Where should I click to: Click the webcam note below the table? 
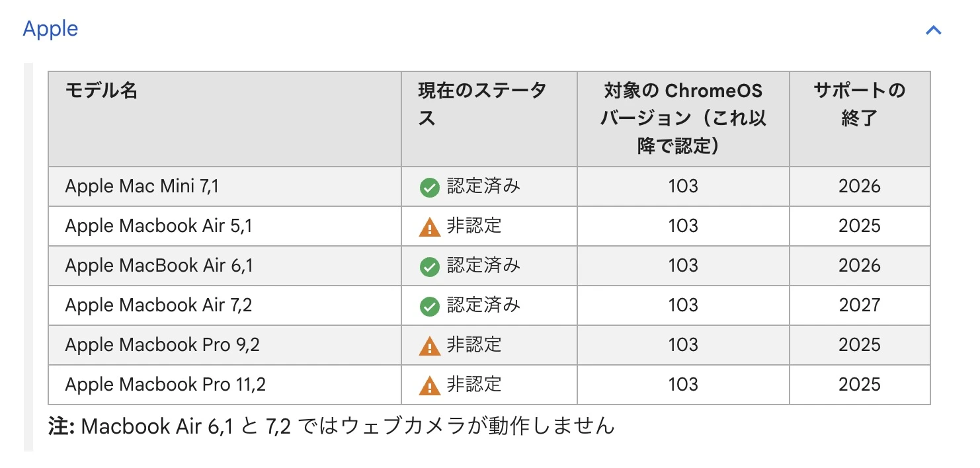coord(332,426)
